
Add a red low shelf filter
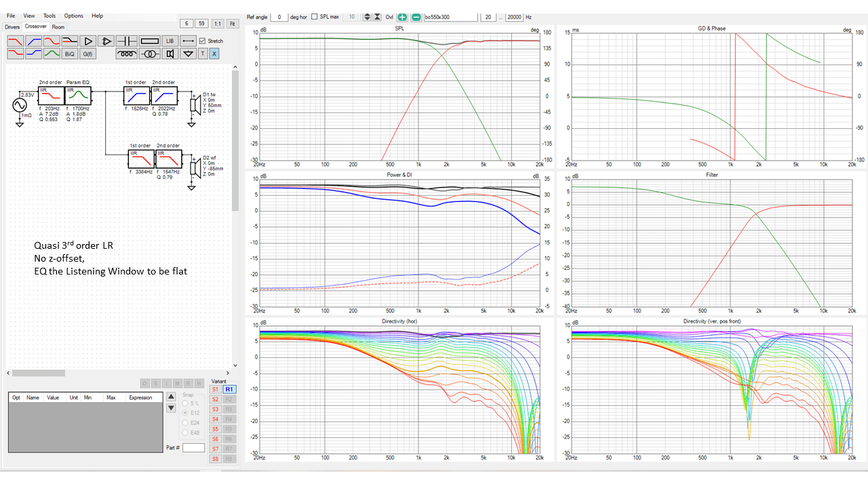point(16,54)
